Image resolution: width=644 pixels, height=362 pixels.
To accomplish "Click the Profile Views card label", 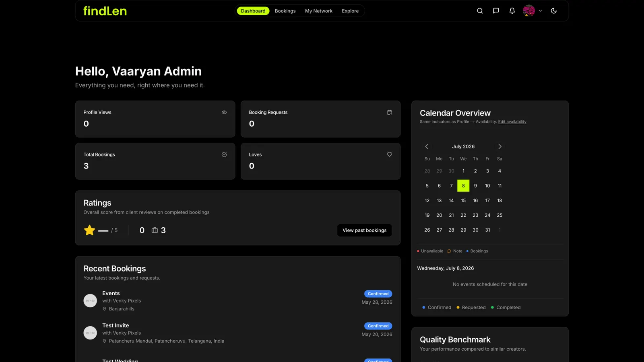I will (97, 112).
